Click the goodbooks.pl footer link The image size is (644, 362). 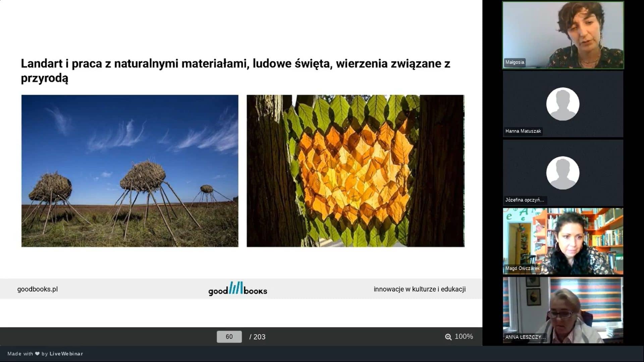pos(38,289)
